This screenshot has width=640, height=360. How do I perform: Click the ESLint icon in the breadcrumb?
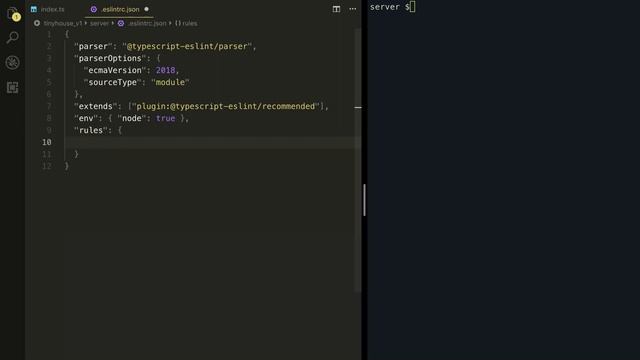121,23
